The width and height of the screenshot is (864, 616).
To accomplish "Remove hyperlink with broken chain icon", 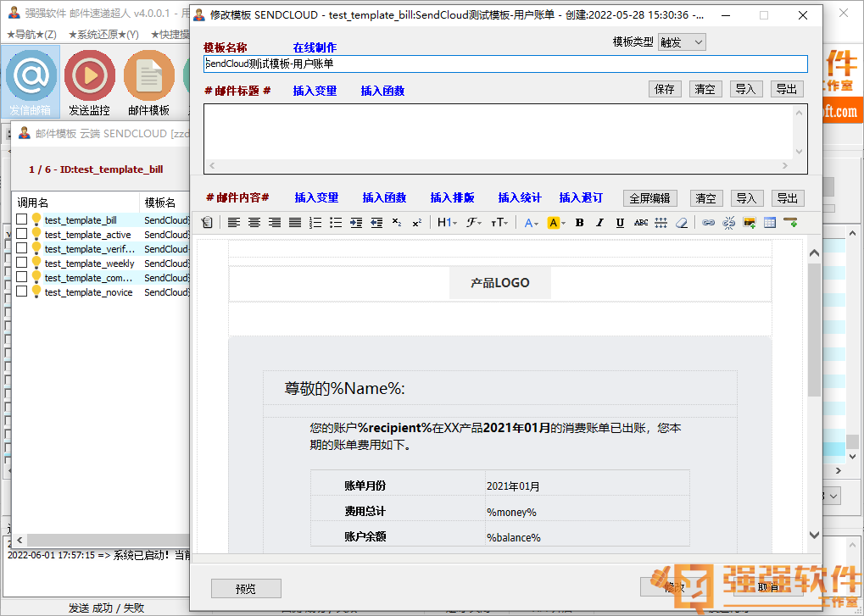I will click(728, 222).
